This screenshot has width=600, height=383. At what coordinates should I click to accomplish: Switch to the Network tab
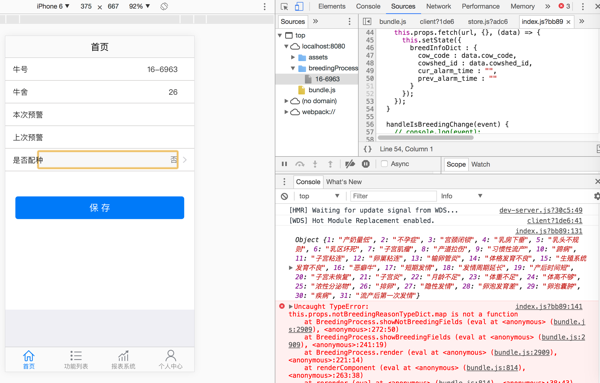point(439,7)
